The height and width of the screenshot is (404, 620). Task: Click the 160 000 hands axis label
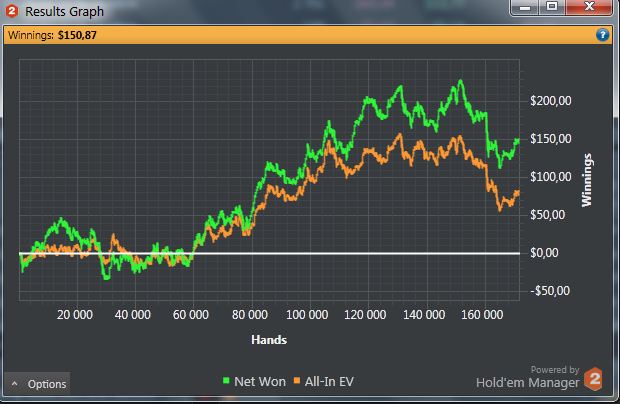point(482,315)
